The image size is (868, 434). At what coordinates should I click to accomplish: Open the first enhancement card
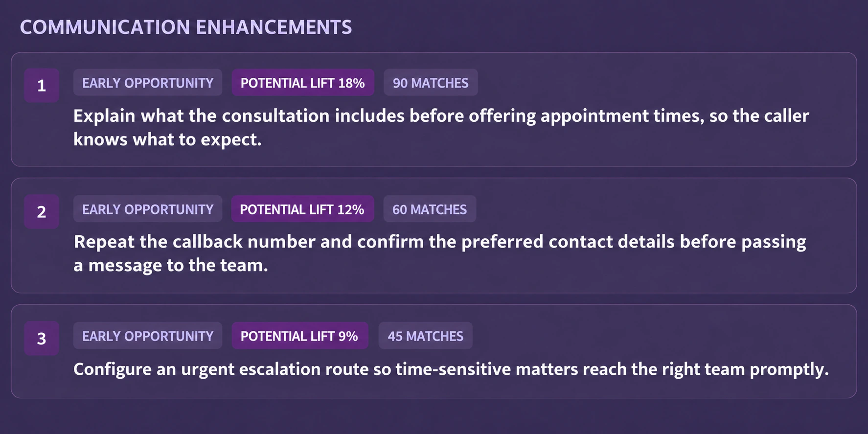pyautogui.click(x=434, y=110)
